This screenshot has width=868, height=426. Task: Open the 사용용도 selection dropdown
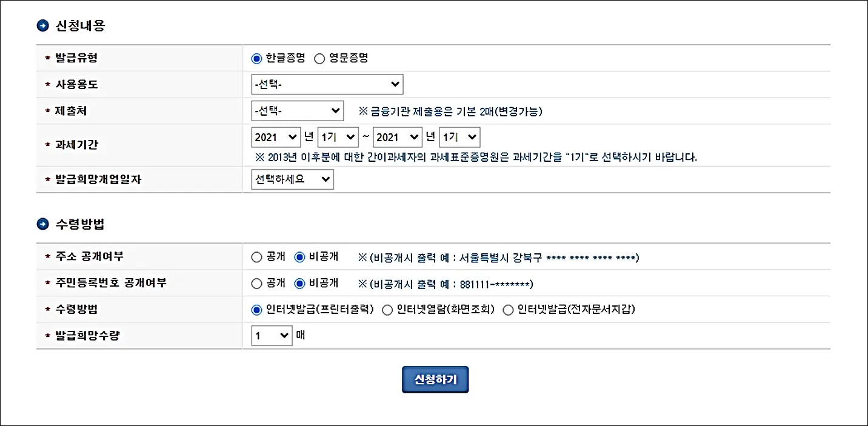pos(327,84)
